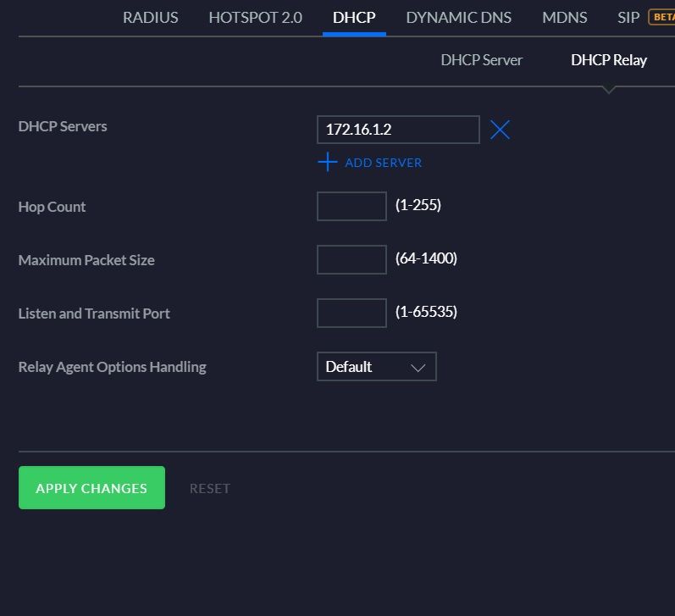This screenshot has width=675, height=616.
Task: Select the DHCP tab
Action: coord(354,17)
